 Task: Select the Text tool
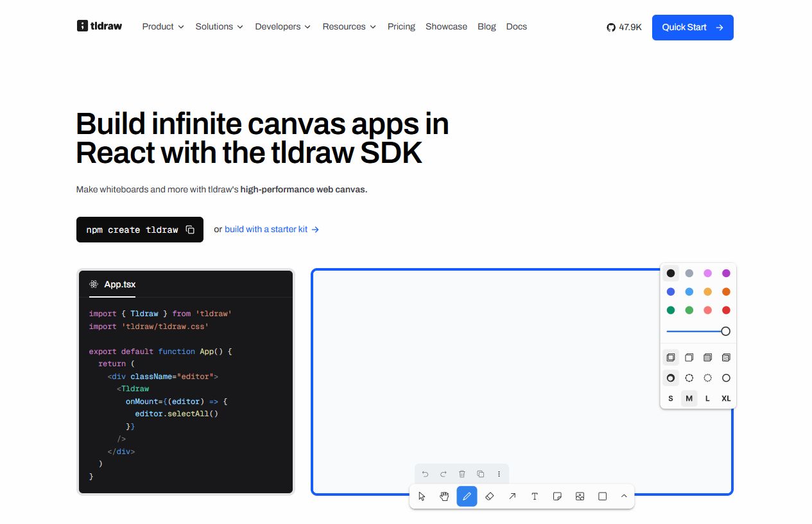point(535,496)
